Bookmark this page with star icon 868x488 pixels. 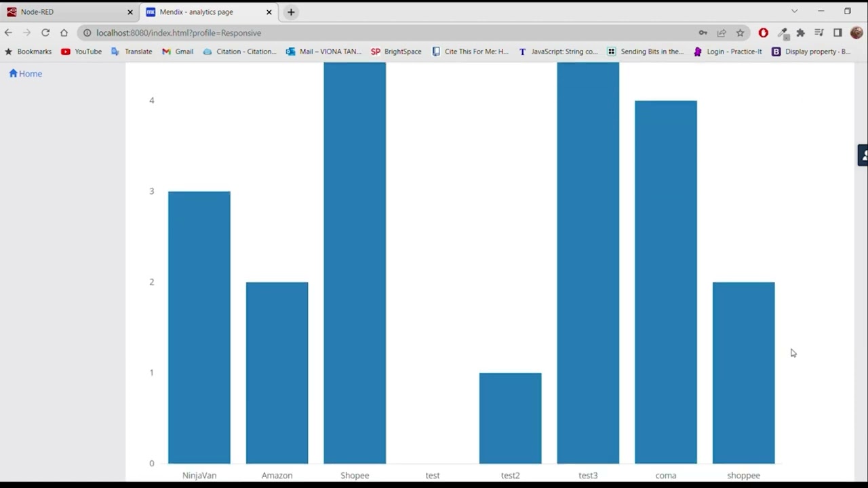(x=740, y=33)
